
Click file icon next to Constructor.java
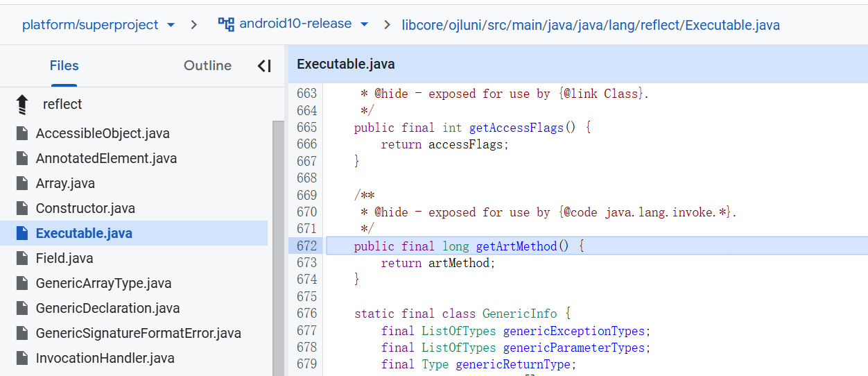click(x=22, y=208)
